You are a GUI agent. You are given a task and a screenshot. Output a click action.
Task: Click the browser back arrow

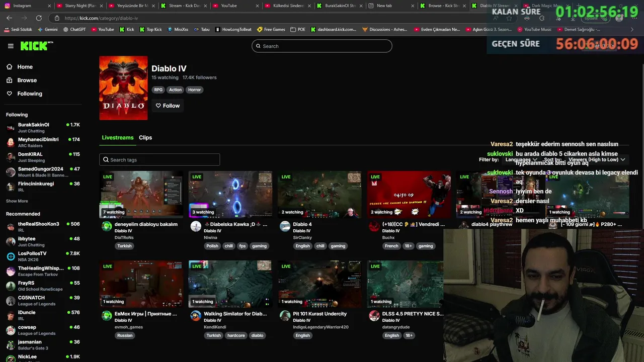[9, 18]
